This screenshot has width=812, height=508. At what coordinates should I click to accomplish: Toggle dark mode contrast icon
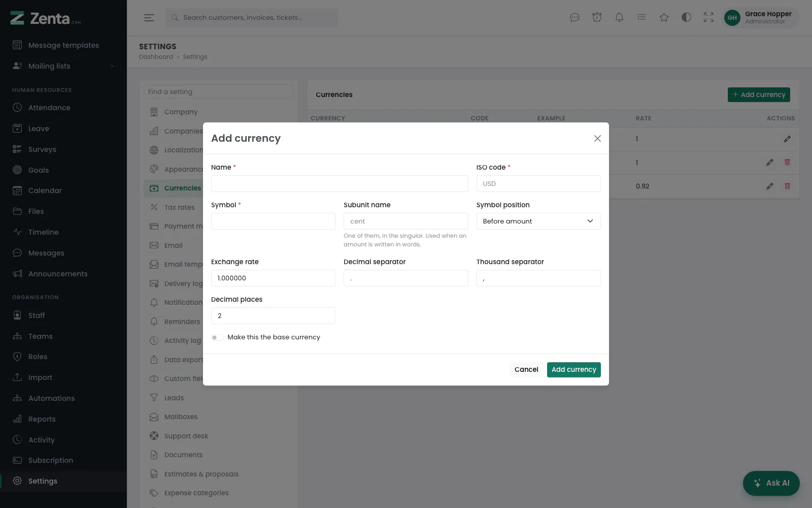pos(686,18)
